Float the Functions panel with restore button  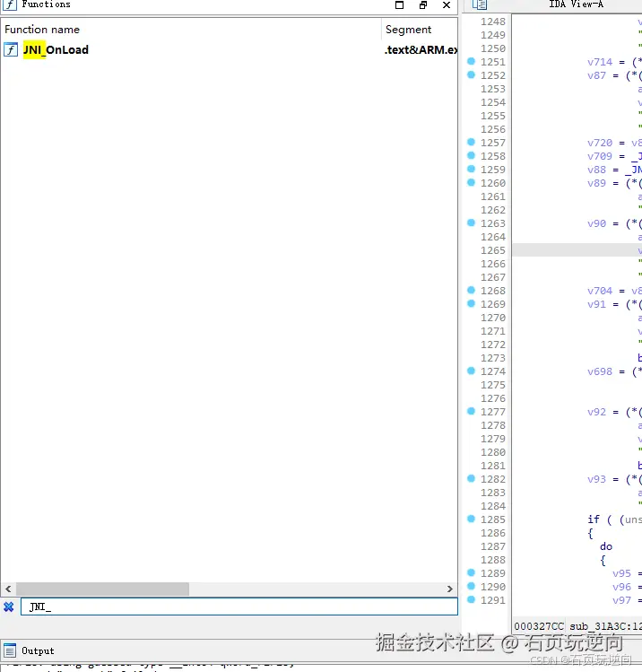coord(423,4)
